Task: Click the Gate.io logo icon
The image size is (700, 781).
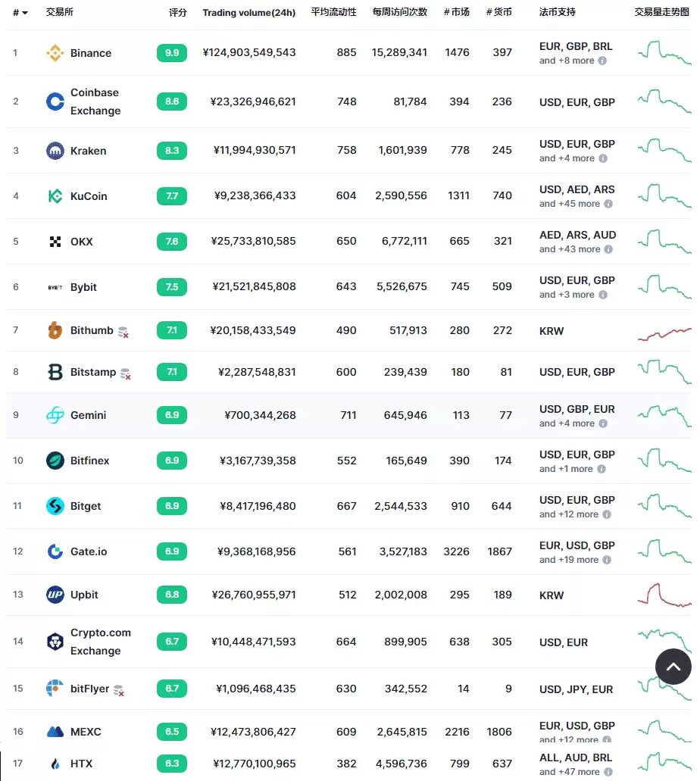Action: [55, 551]
